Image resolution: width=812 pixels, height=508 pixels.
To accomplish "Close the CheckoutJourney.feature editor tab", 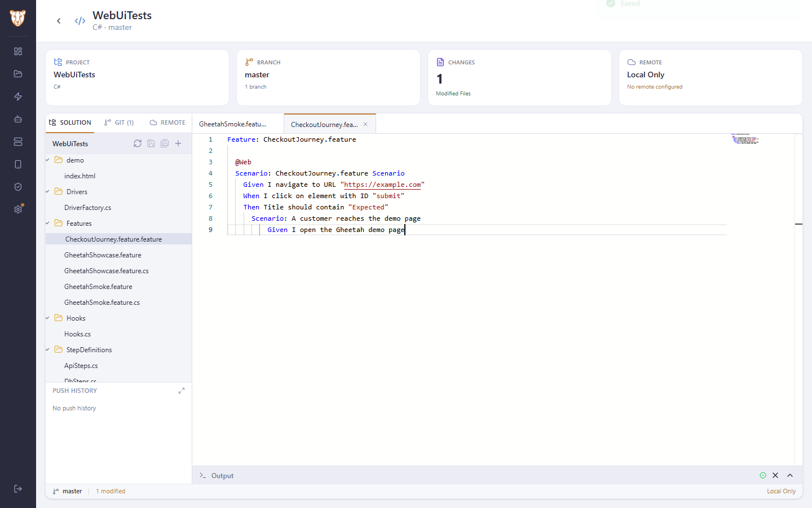I will tap(365, 124).
